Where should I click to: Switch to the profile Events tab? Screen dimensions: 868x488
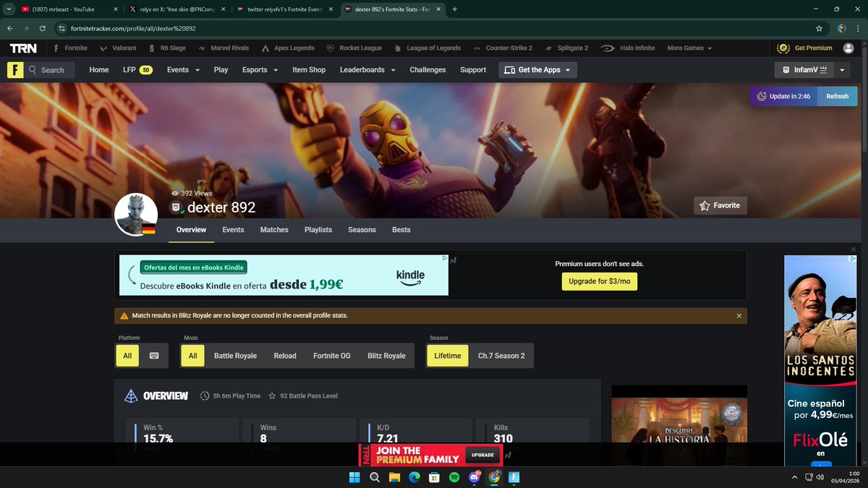233,229
